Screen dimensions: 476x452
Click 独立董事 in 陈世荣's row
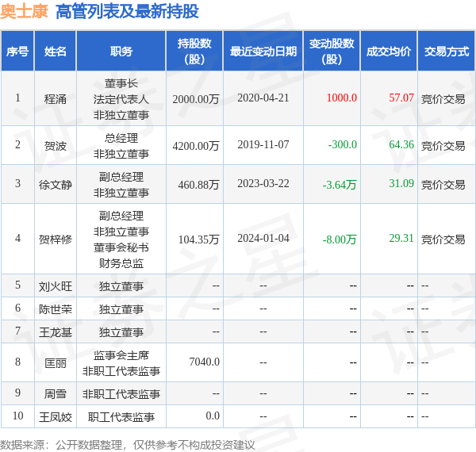click(x=121, y=309)
